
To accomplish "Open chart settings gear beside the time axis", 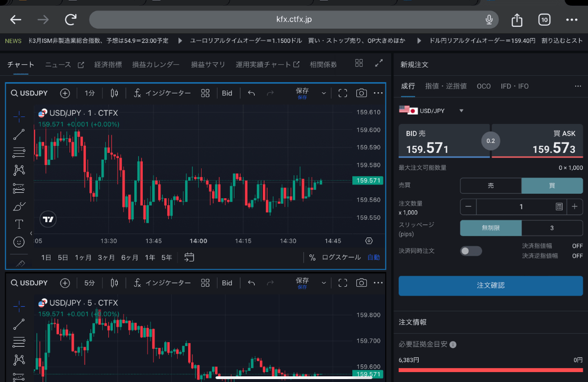I will [369, 241].
